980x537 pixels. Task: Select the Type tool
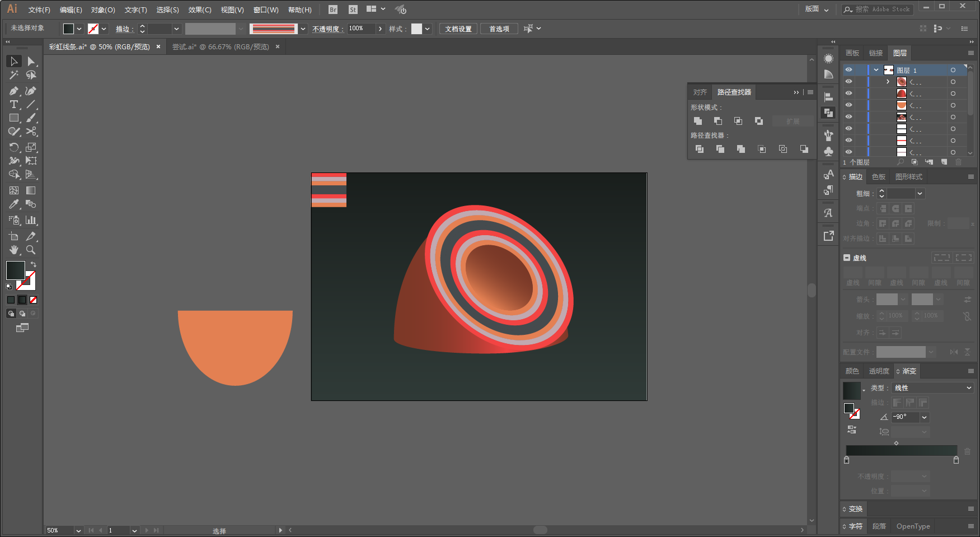point(14,105)
